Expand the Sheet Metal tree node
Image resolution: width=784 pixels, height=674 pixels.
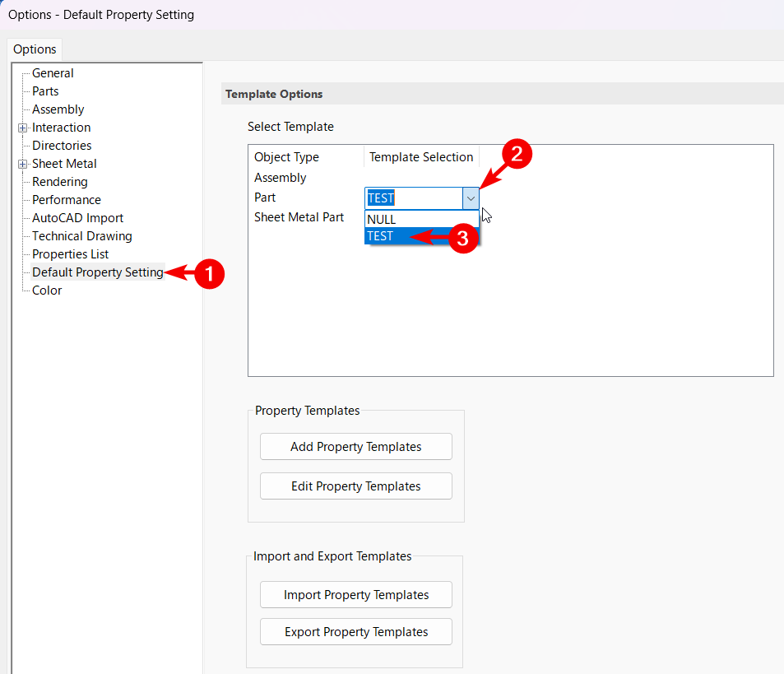pyautogui.click(x=22, y=164)
